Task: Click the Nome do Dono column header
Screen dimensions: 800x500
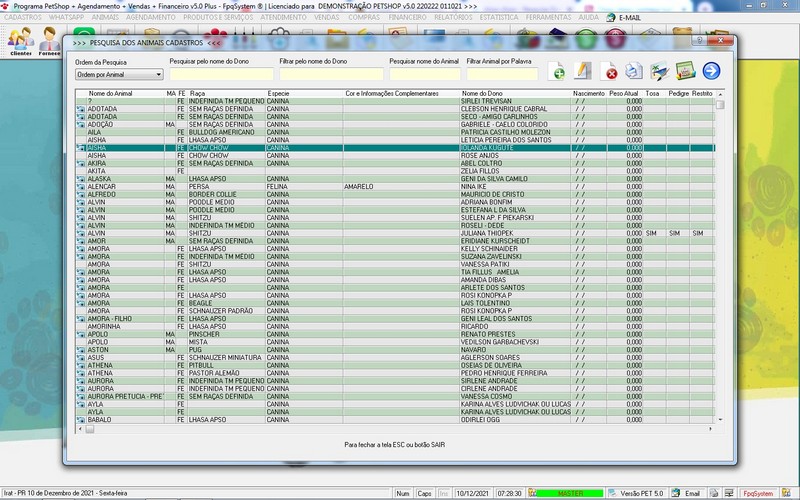Action: pyautogui.click(x=482, y=93)
